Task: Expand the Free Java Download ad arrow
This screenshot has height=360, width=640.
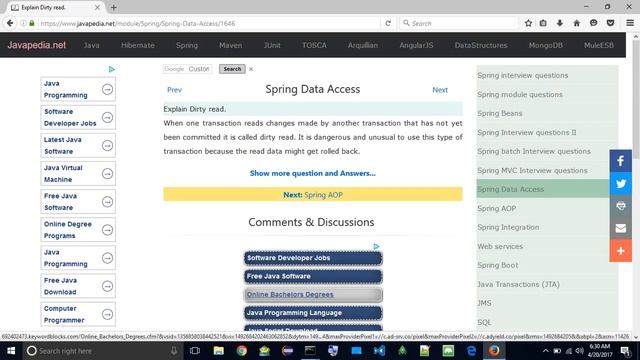Action: pyautogui.click(x=107, y=287)
